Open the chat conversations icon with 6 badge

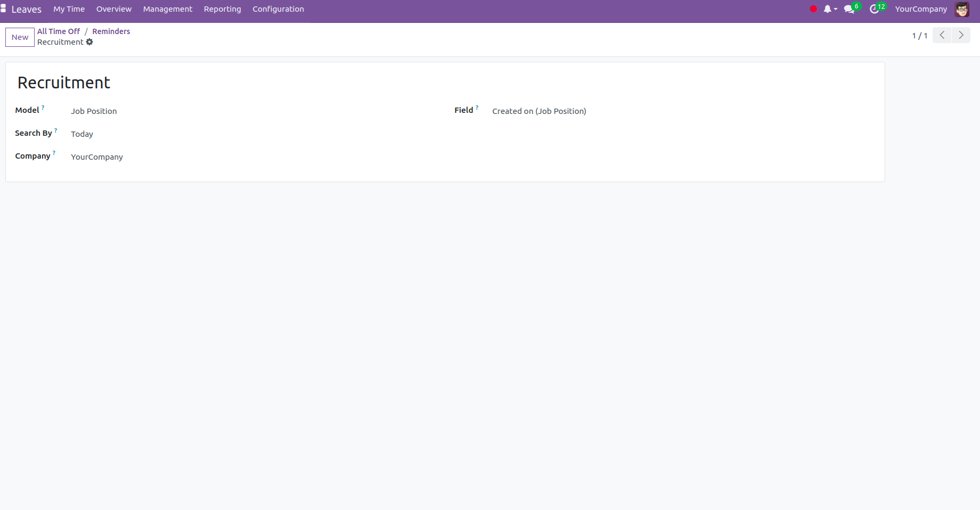click(x=849, y=9)
